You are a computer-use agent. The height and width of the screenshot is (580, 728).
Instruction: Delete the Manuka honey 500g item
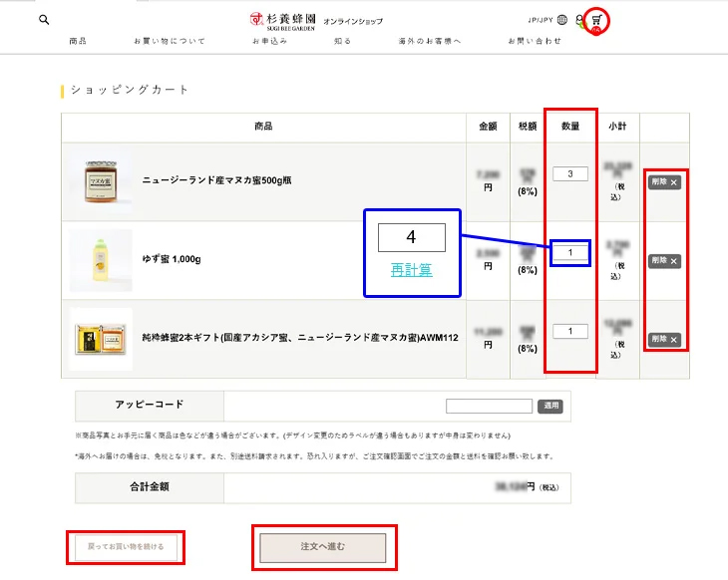[x=664, y=182]
